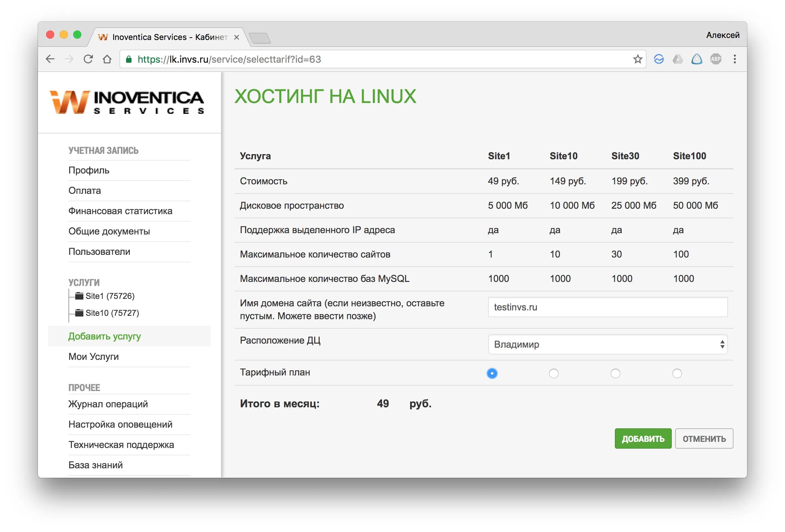The image size is (785, 532).
Task: Click the Inoventica Services logo
Action: (127, 102)
